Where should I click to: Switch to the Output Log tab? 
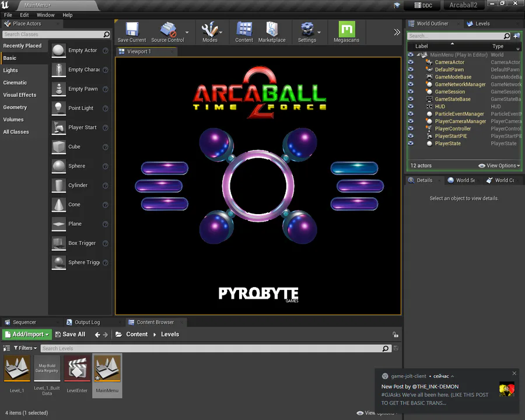[87, 322]
